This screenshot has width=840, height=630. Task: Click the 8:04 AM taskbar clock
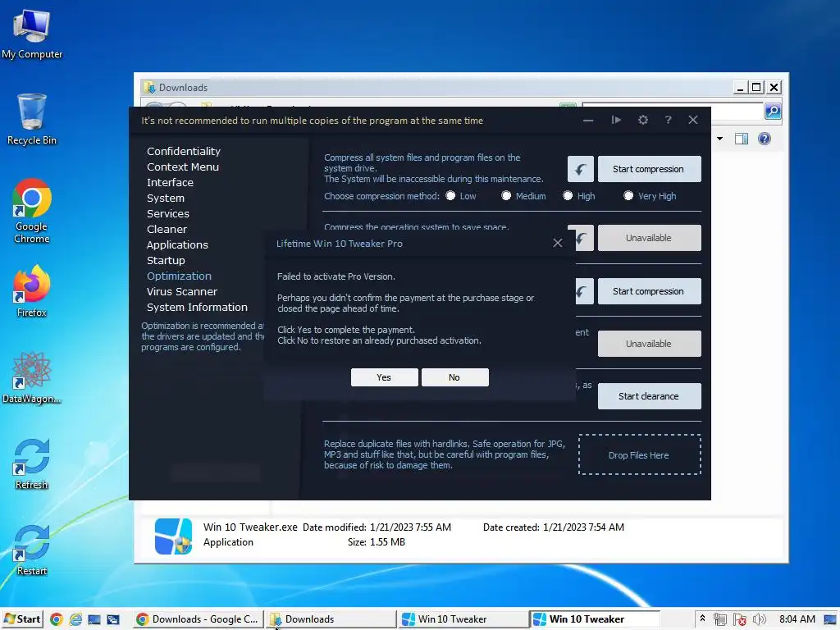[797, 619]
